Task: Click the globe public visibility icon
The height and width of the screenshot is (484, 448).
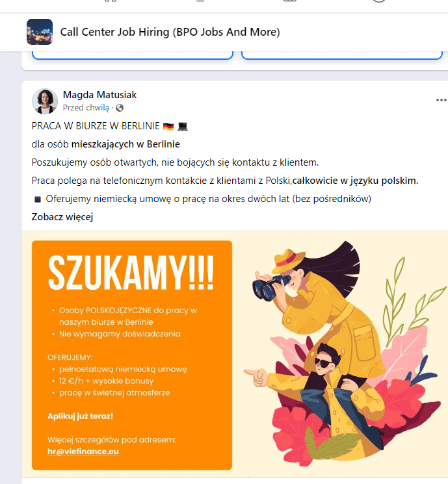Action: [x=120, y=108]
